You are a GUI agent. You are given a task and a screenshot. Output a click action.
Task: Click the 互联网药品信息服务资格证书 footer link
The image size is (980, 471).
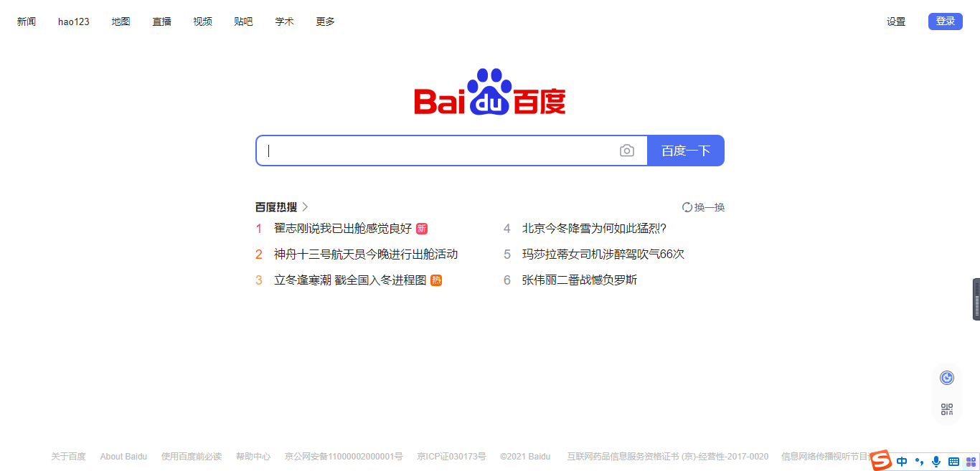pyautogui.click(x=667, y=457)
